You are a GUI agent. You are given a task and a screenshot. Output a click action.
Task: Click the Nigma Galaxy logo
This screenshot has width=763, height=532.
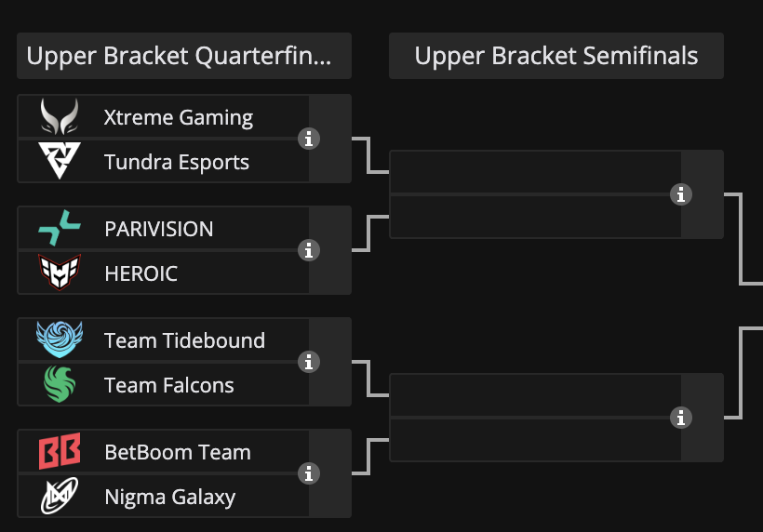(60, 497)
